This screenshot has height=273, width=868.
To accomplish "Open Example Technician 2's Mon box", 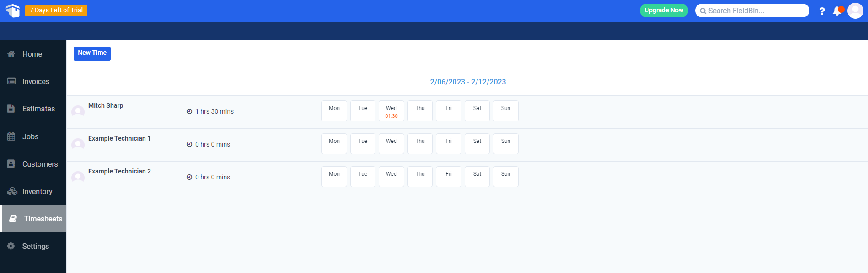I will 334,177.
